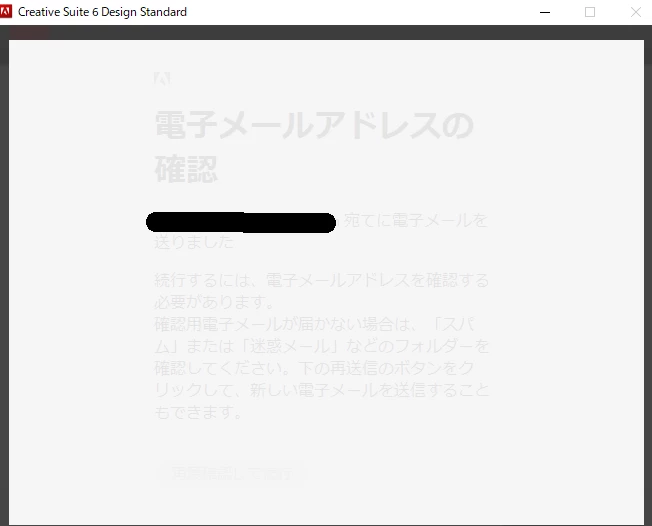
Task: Click the text 宛てに電子メールを
Action: pos(415,220)
